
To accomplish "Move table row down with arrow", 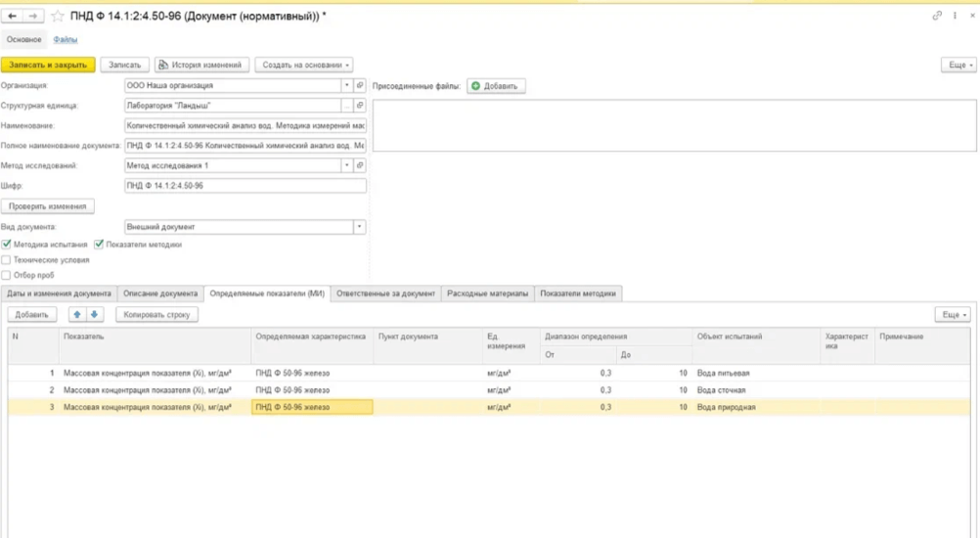I will tap(95, 315).
